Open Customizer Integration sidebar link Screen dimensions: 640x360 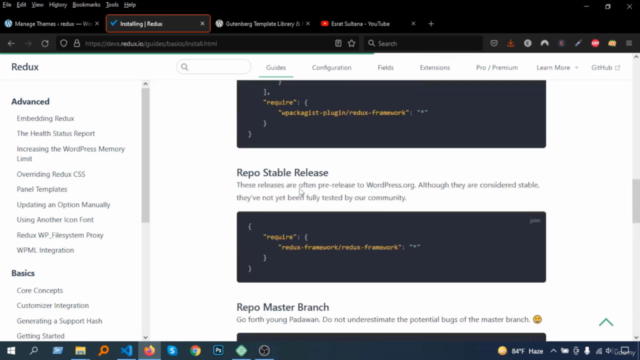(53, 306)
